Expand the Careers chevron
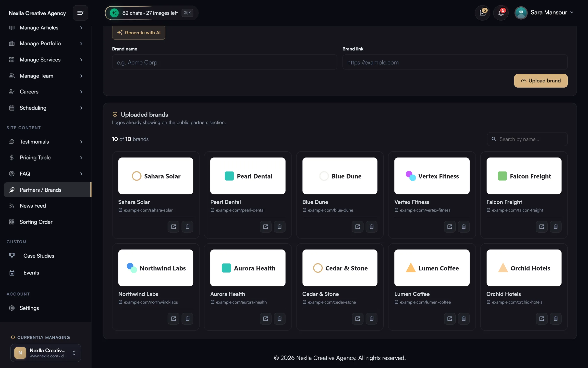This screenshot has height=368, width=588. click(x=81, y=92)
